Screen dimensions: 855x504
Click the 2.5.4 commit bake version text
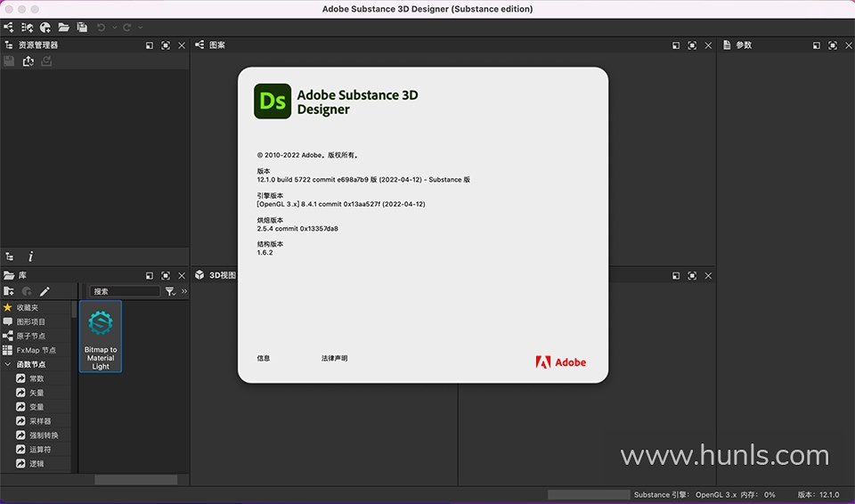(x=297, y=229)
